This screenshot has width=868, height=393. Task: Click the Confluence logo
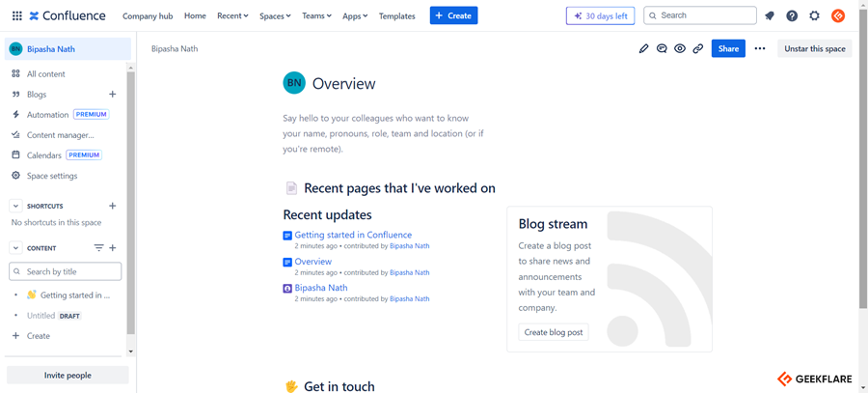tap(68, 15)
